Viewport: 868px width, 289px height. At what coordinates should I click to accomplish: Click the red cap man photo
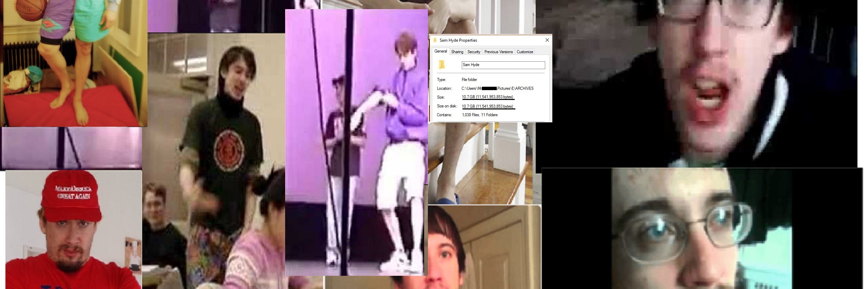click(x=74, y=230)
